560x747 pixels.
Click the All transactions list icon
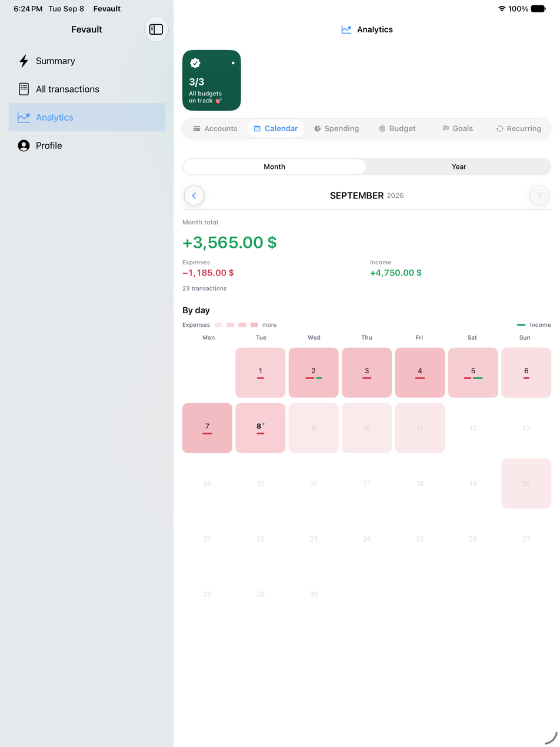[x=24, y=89]
